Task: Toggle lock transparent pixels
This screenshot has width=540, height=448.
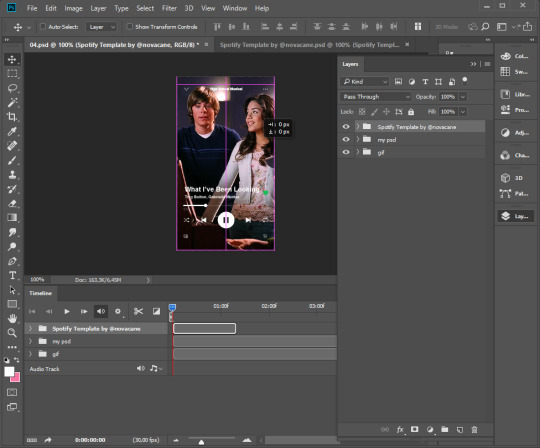Action: (362, 112)
